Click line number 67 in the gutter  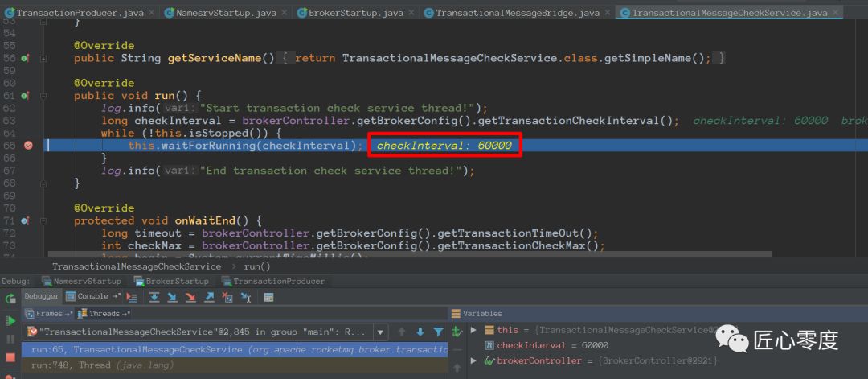click(9, 171)
